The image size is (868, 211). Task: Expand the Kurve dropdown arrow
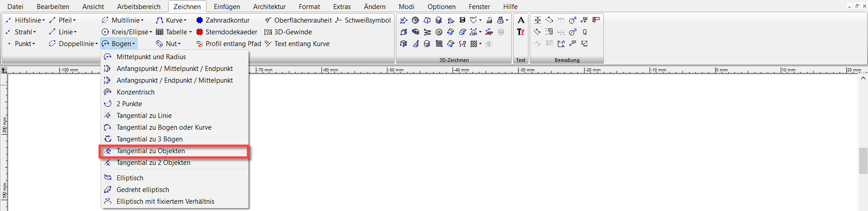click(185, 20)
